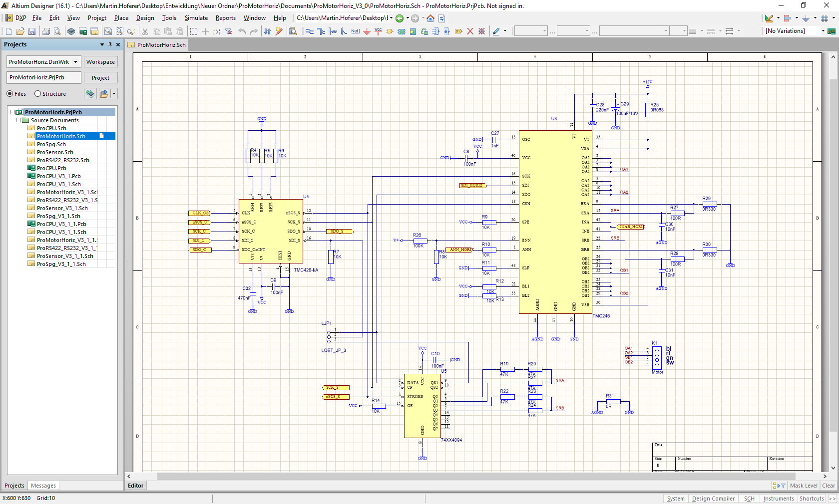
Task: Click the Place Wire tool icon
Action: coord(310,31)
